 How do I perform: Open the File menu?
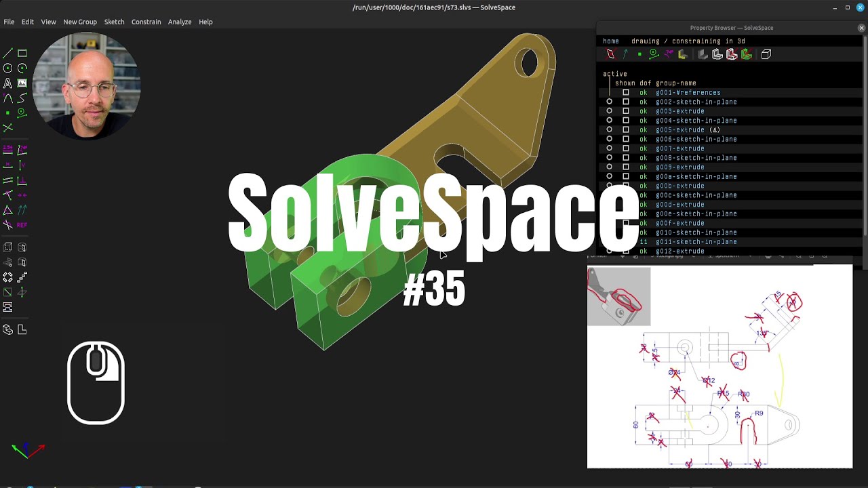pos(9,22)
